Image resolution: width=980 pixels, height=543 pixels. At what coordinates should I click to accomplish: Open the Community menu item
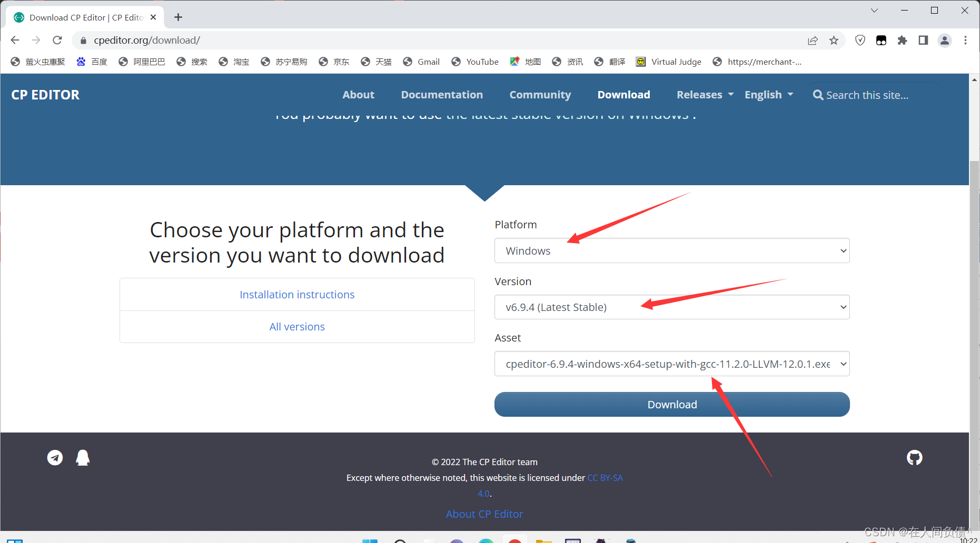tap(540, 95)
